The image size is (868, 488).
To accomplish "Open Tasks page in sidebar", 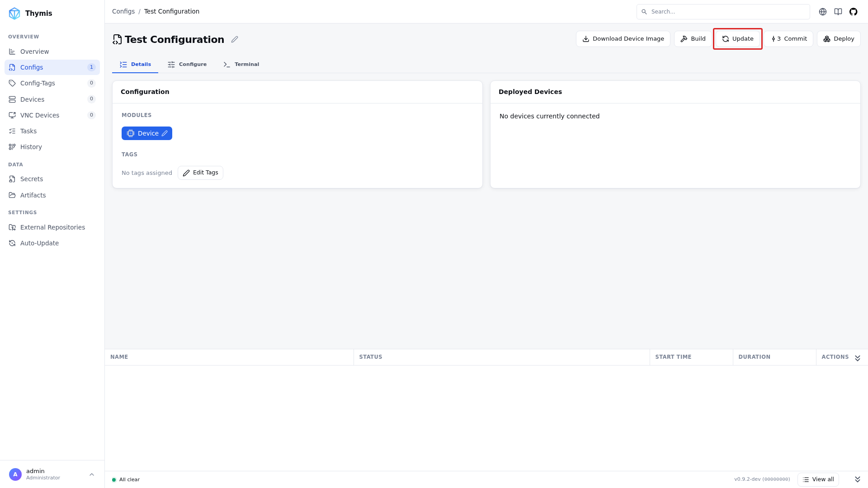I will tap(52, 131).
